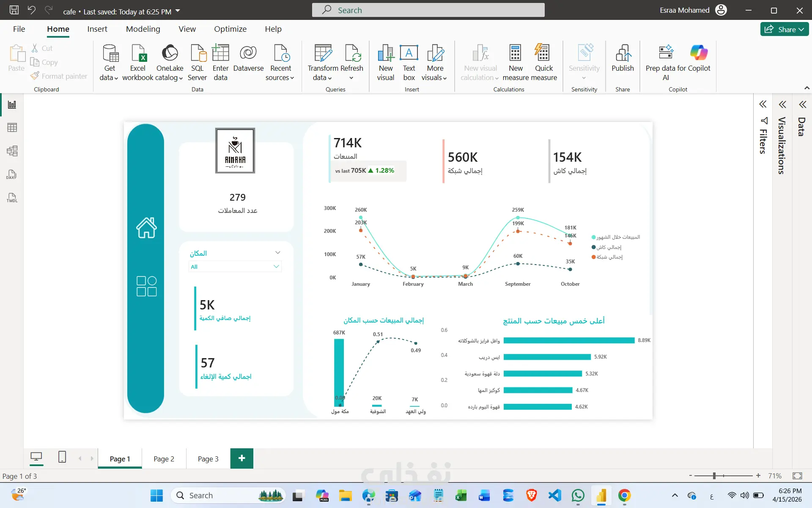
Task: Click the fit to page icon
Action: [x=797, y=476]
